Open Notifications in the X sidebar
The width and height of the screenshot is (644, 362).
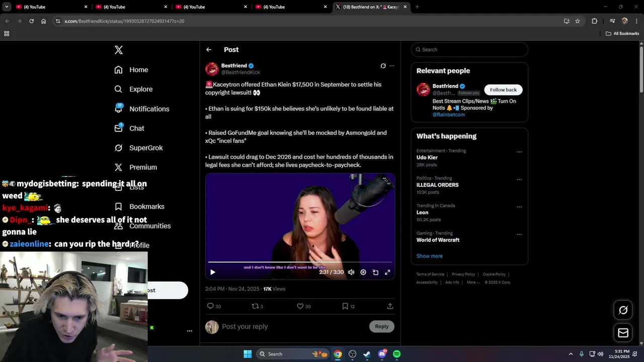(x=142, y=109)
